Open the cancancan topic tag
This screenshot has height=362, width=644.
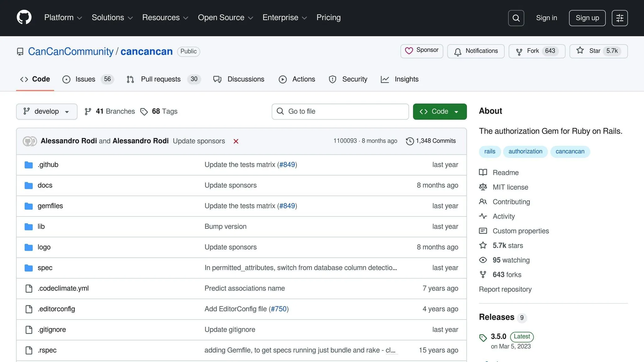pyautogui.click(x=570, y=152)
